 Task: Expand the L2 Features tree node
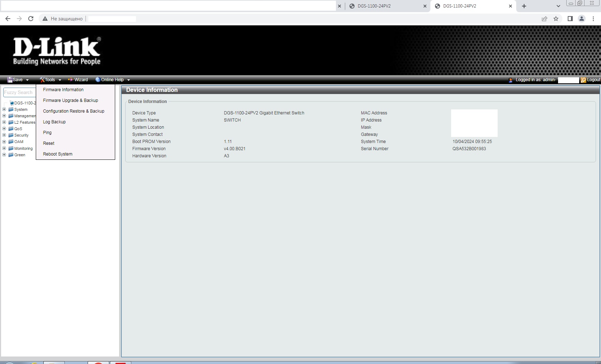click(x=4, y=122)
